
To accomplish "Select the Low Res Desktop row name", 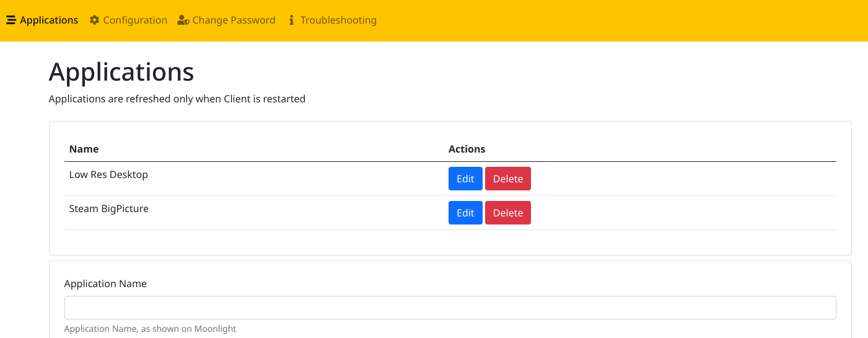I will pyautogui.click(x=108, y=175).
